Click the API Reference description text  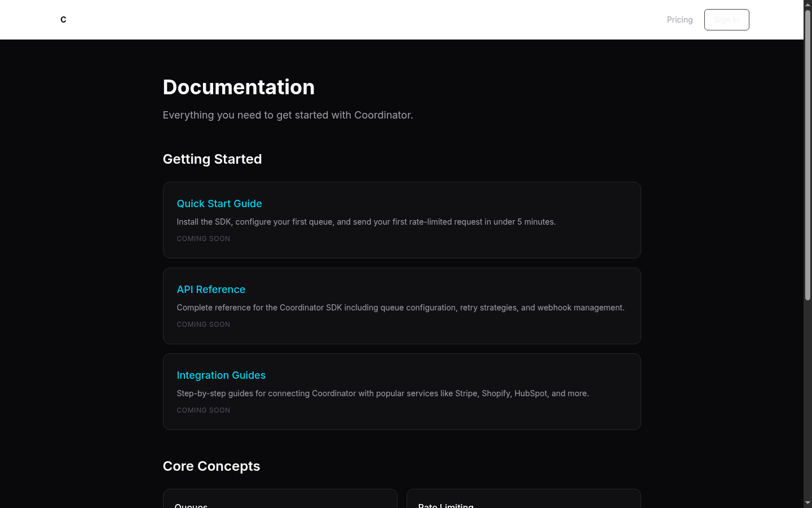[400, 308]
